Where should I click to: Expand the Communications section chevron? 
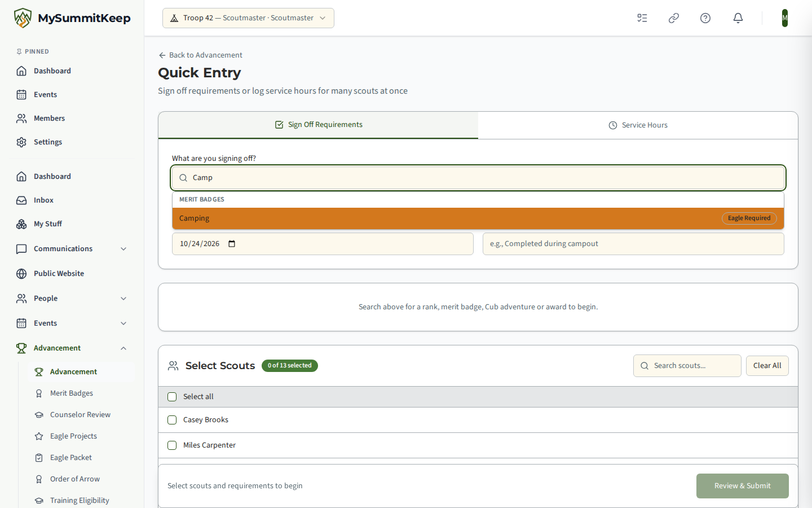[123, 249]
